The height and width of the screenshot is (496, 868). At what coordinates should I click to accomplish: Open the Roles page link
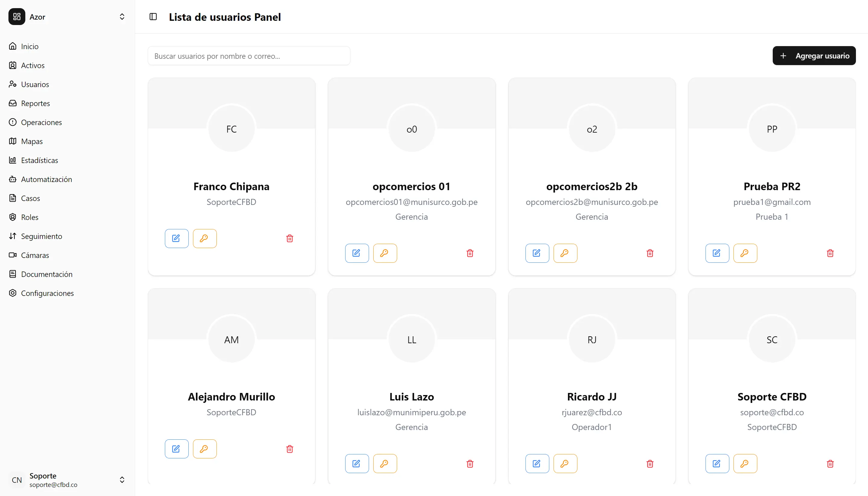point(30,217)
